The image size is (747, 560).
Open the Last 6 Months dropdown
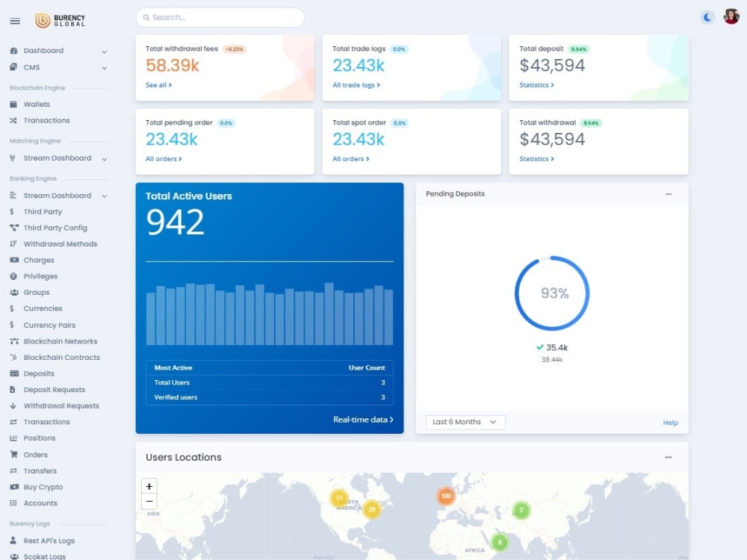tap(465, 422)
